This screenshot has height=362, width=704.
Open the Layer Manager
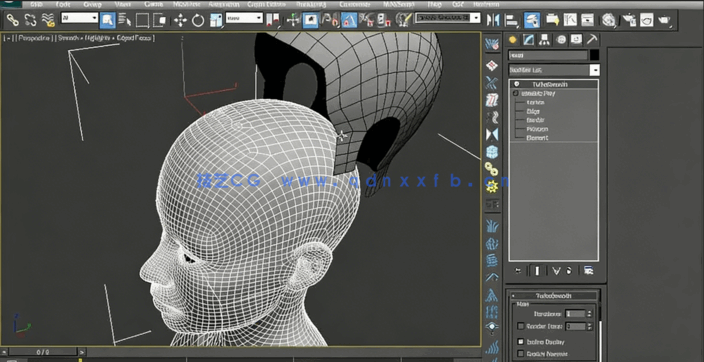[x=532, y=20]
